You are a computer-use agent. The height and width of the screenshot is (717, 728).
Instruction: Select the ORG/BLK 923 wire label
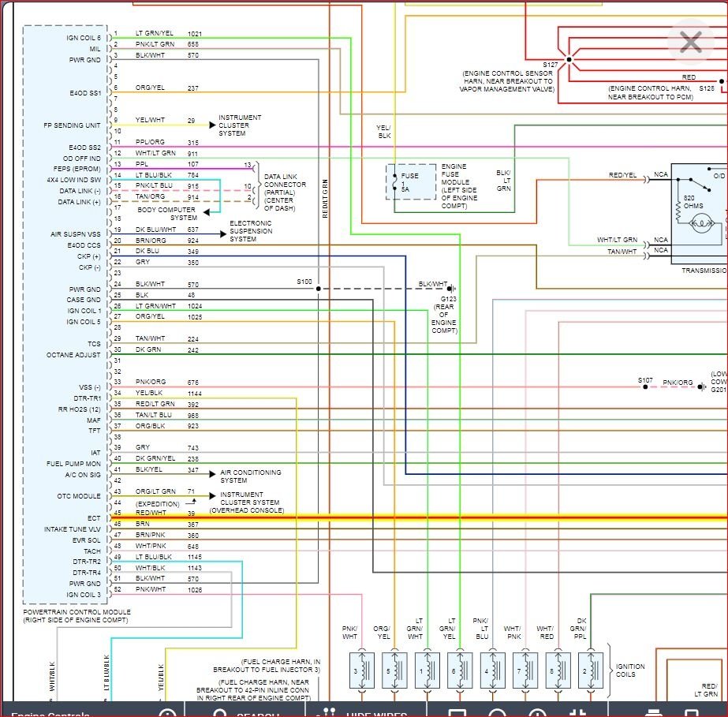166,426
